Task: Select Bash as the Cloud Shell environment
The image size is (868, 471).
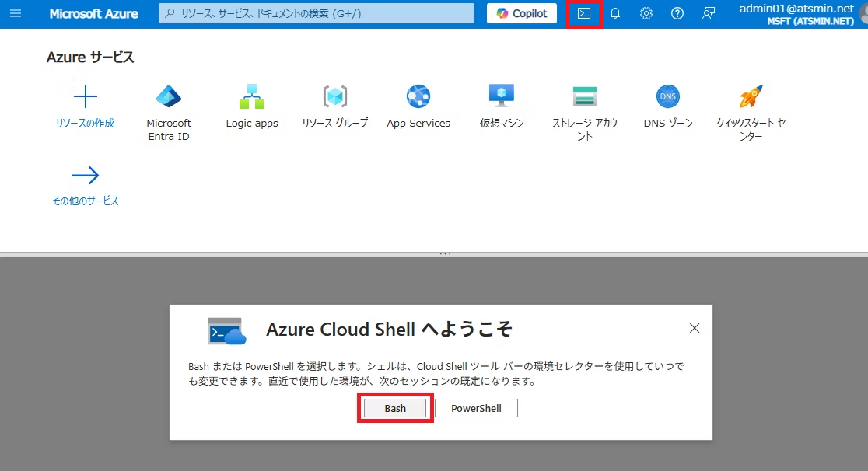Action: [394, 407]
